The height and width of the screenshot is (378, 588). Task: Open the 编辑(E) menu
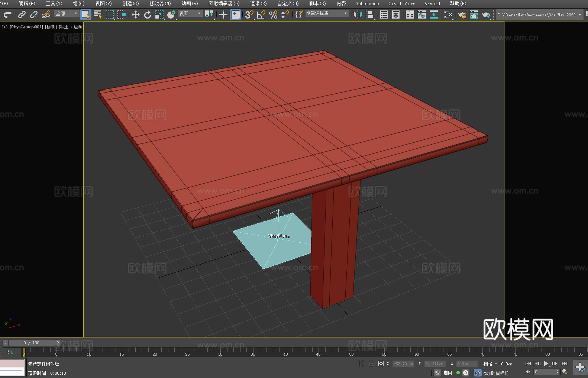click(x=27, y=3)
